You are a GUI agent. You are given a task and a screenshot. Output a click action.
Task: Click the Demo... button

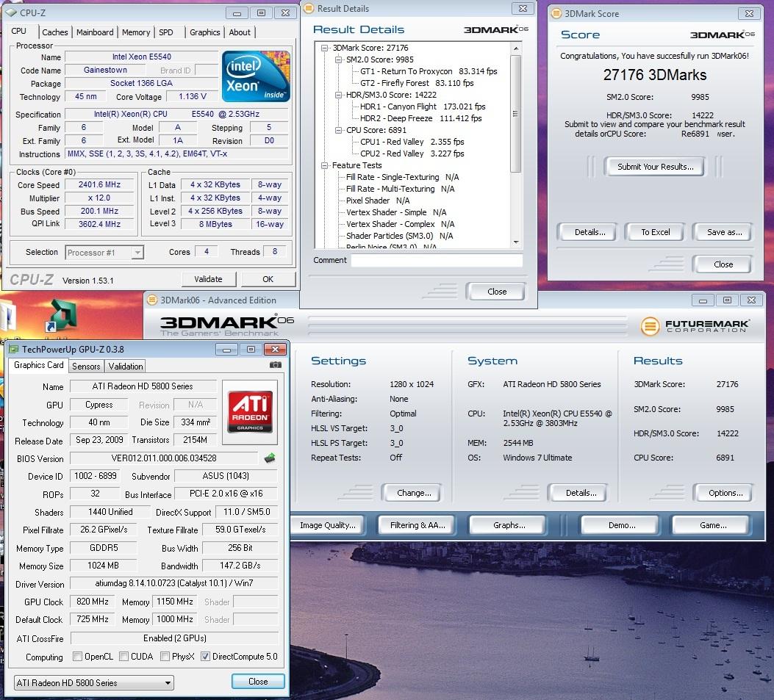(621, 525)
